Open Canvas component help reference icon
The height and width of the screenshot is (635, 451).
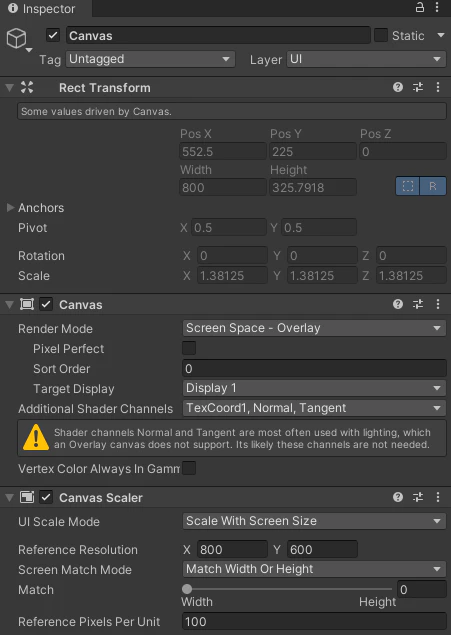click(x=398, y=304)
